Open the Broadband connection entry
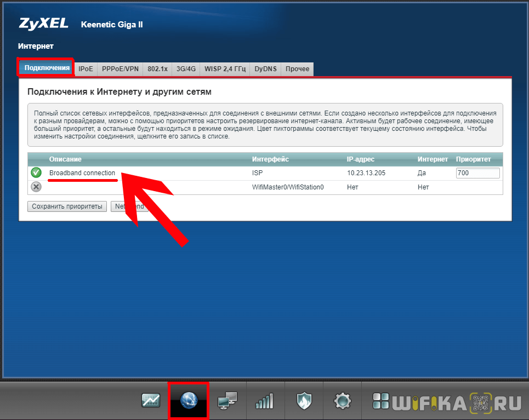529x420 pixels. (82, 173)
